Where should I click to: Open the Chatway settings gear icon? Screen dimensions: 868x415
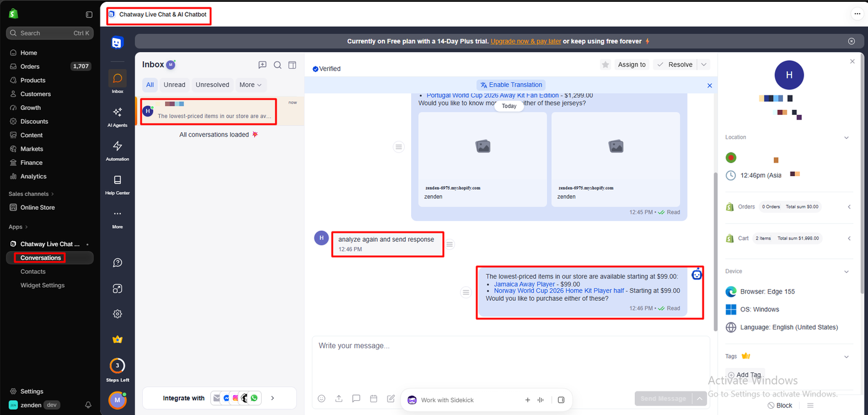117,314
